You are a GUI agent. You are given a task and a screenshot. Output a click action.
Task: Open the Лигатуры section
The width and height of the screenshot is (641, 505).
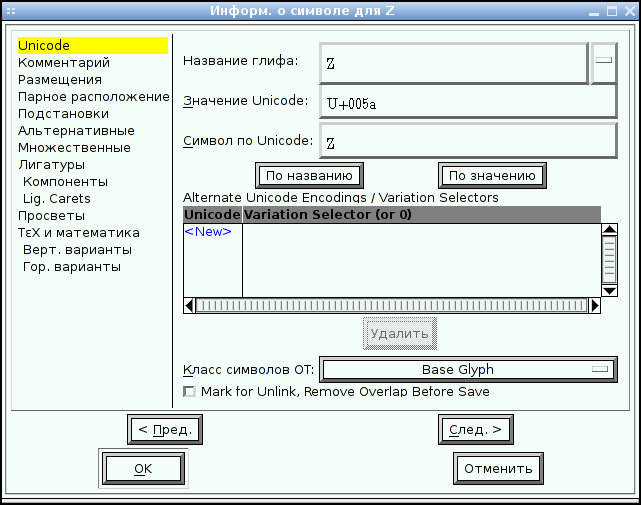coord(52,165)
